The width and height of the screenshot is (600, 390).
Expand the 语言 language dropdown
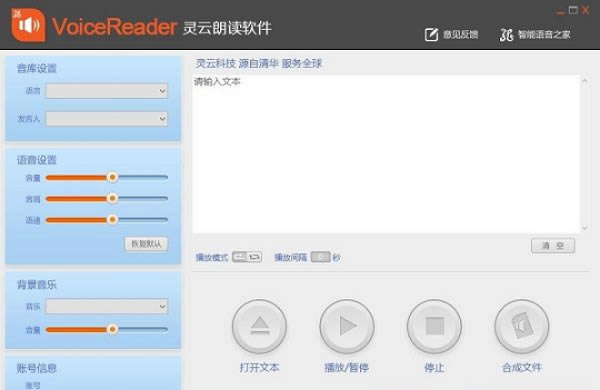coord(107,91)
